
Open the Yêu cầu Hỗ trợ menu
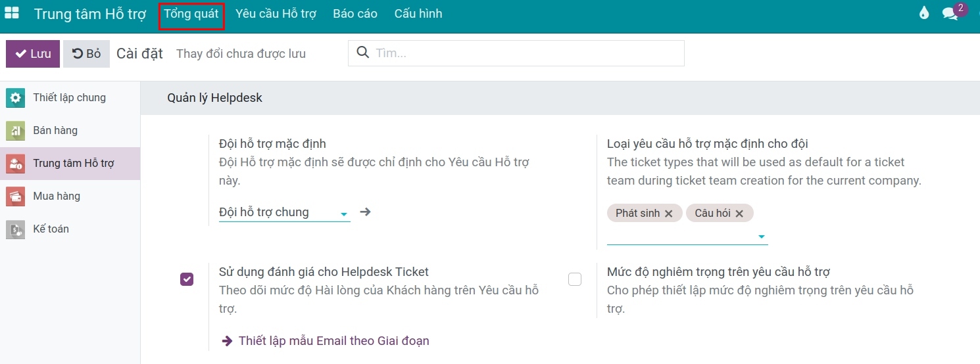pos(276,14)
